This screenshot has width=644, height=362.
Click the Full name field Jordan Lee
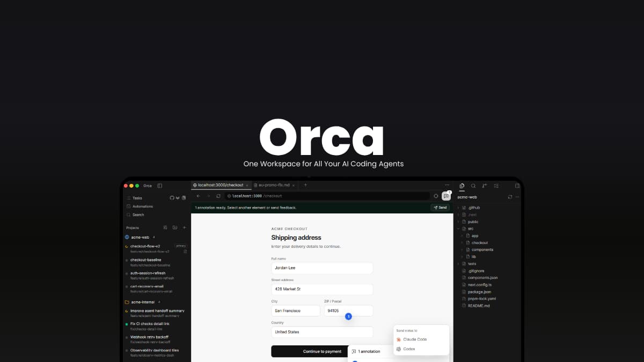tap(322, 268)
